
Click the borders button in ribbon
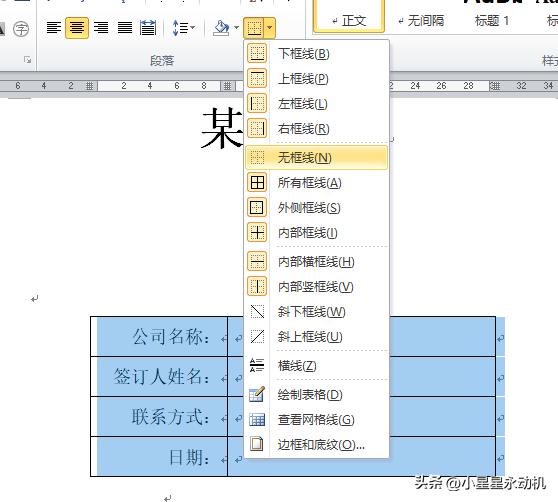point(254,27)
